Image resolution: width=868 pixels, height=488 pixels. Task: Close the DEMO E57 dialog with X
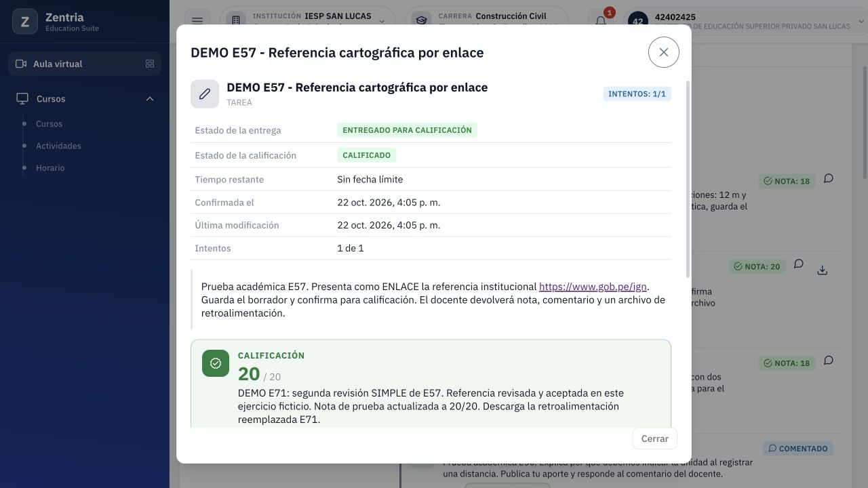click(664, 52)
